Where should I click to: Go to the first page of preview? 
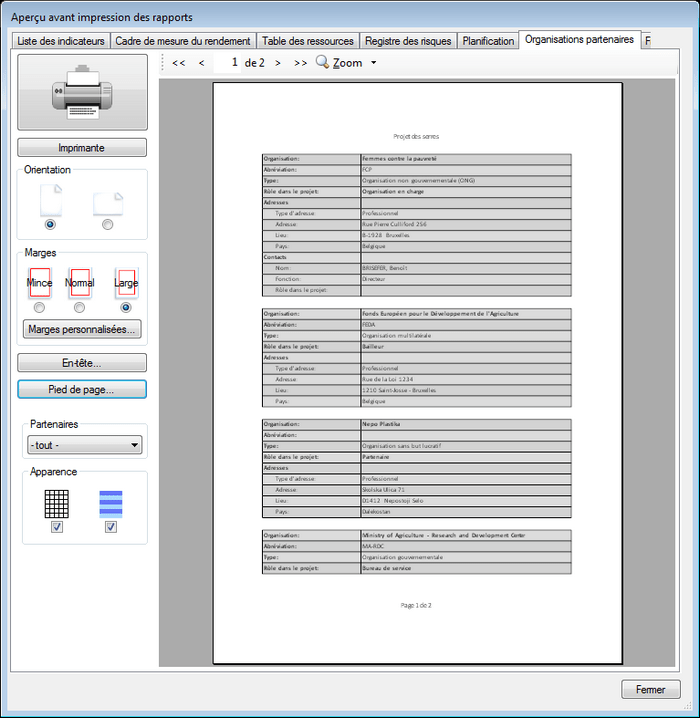[x=179, y=63]
